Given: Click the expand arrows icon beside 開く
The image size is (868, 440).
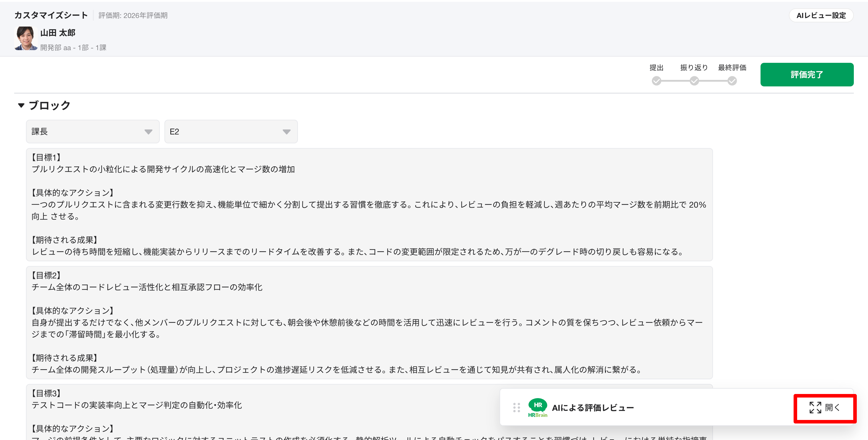Looking at the screenshot, I should (x=815, y=407).
